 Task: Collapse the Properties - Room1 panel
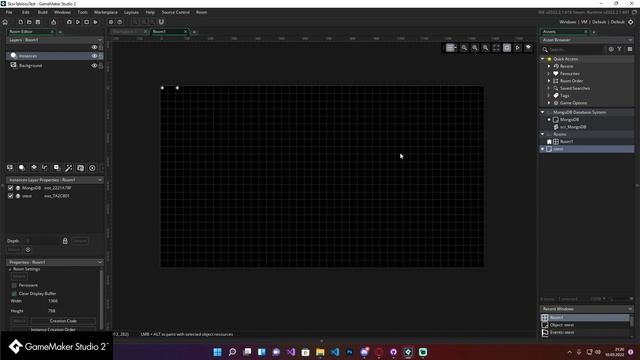pyautogui.click(x=100, y=262)
